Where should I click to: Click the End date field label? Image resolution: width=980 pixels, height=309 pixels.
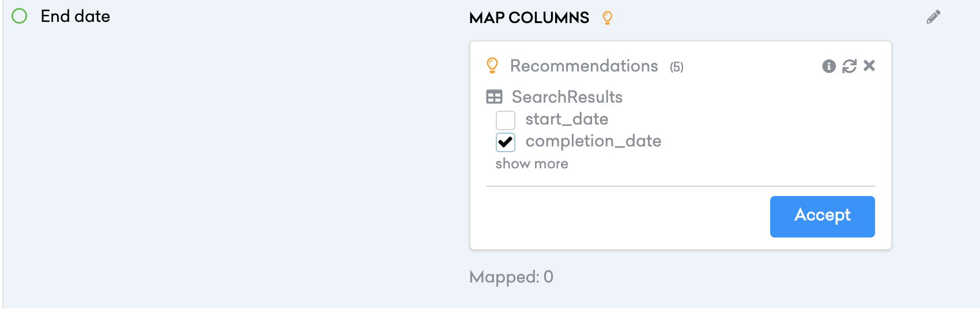[76, 16]
